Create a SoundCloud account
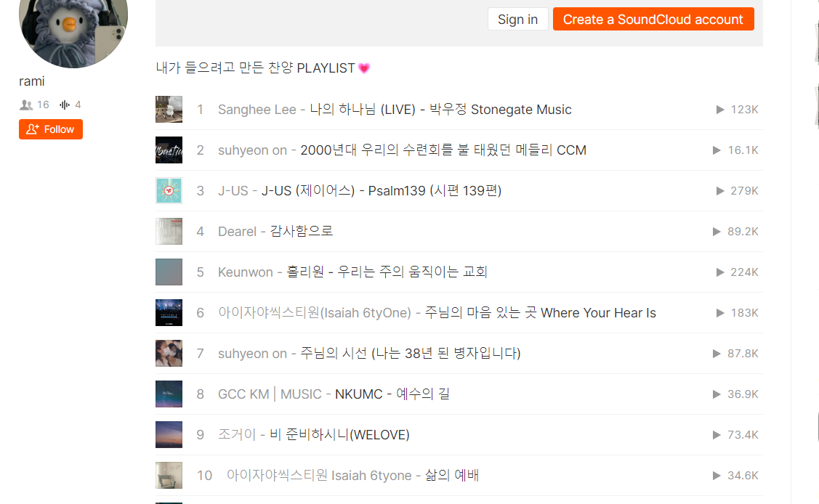The height and width of the screenshot is (504, 819). click(x=653, y=20)
